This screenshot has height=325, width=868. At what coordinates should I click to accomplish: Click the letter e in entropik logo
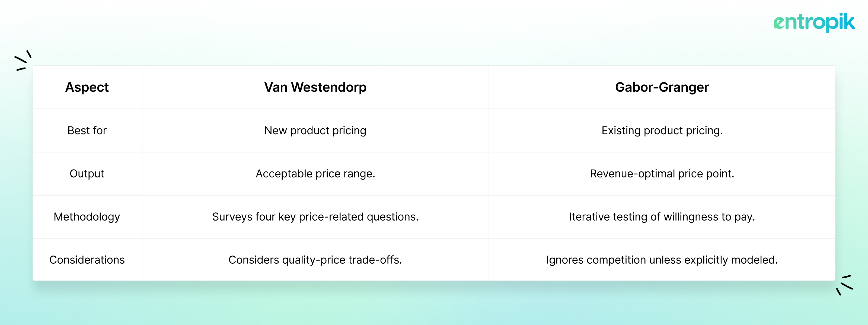[779, 23]
